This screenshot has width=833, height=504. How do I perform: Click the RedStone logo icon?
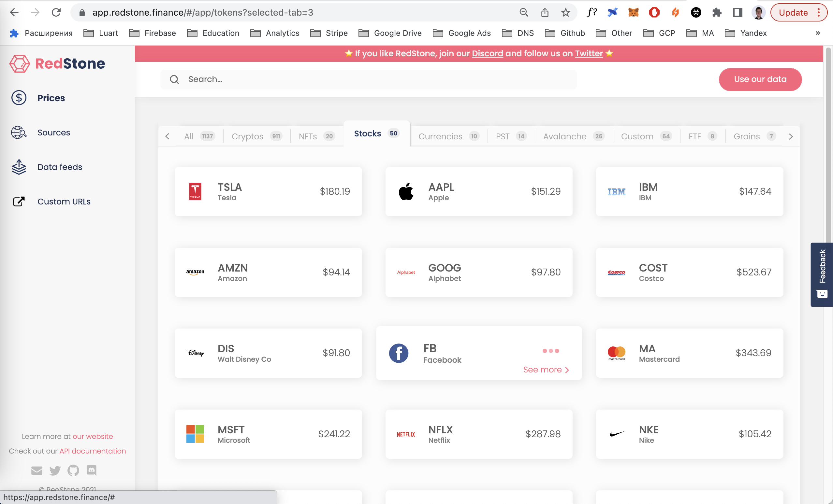click(19, 63)
